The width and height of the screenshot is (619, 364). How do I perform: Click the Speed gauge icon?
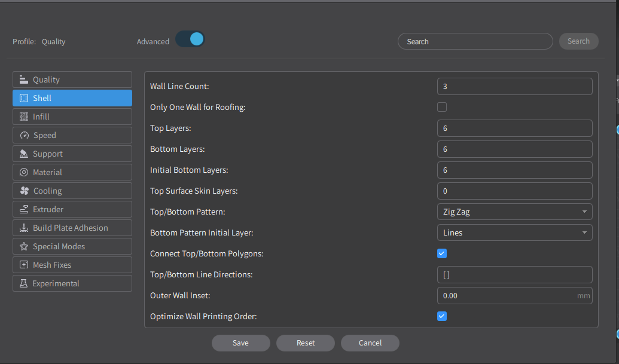[24, 135]
